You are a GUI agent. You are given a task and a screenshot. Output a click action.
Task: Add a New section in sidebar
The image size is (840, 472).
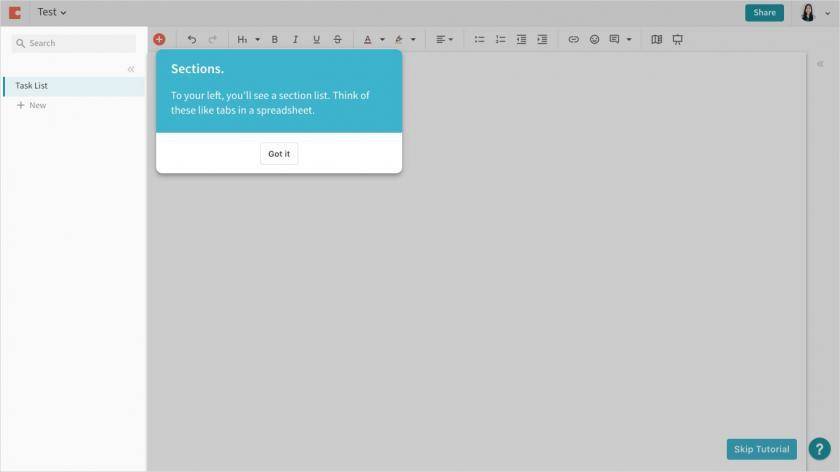point(31,105)
